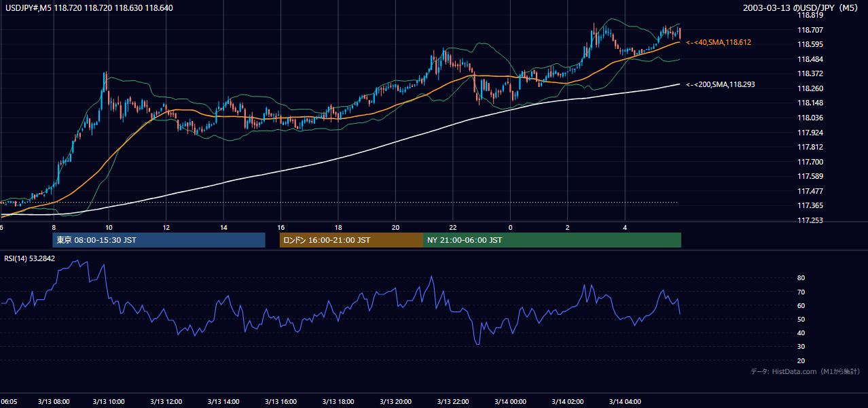Click the RSI scale value 70

click(x=801, y=292)
